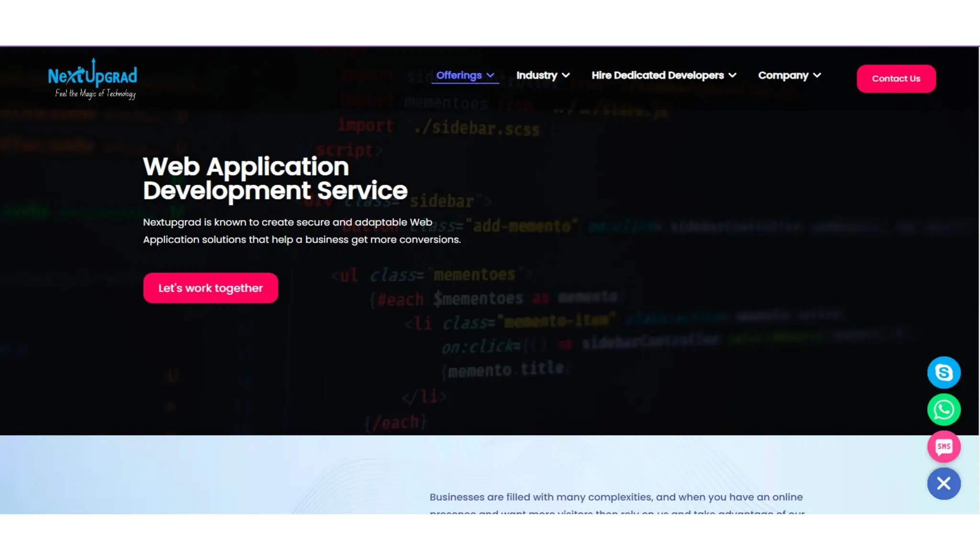This screenshot has height=551, width=980.
Task: Click the Let's work together button
Action: click(x=211, y=288)
